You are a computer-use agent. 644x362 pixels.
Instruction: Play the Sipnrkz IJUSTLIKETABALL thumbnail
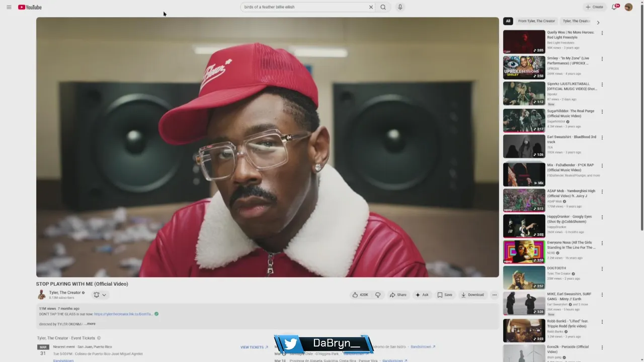tap(524, 93)
